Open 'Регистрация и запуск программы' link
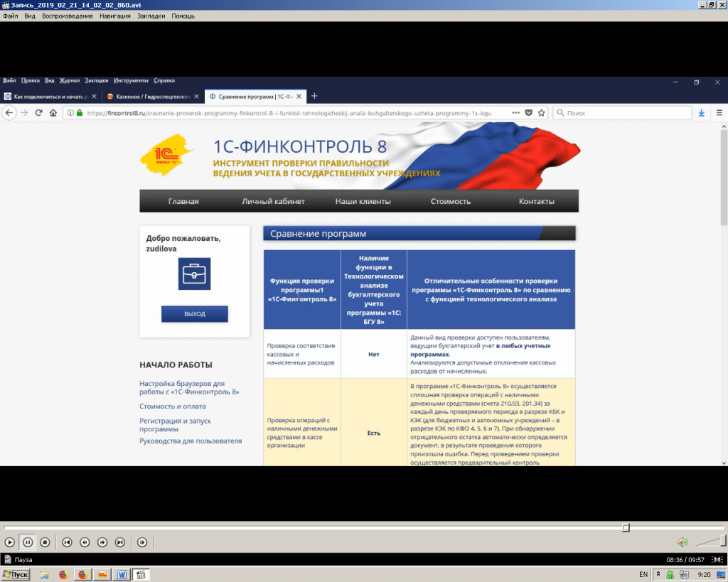Viewport: 728px width, 582px height. click(x=175, y=425)
